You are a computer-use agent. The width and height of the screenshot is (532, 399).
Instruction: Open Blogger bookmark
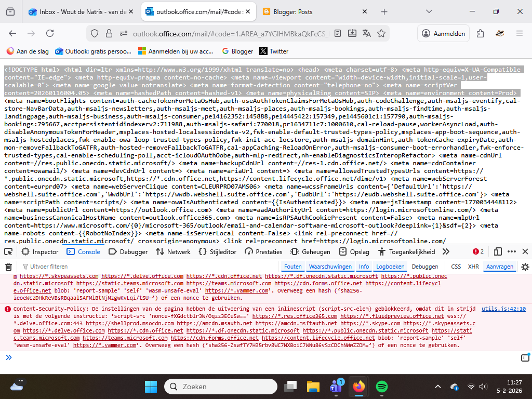click(237, 51)
